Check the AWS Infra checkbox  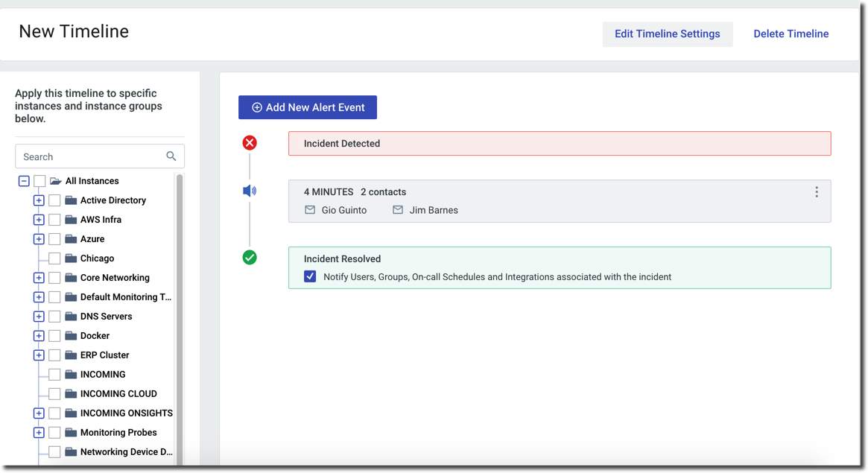pyautogui.click(x=54, y=219)
